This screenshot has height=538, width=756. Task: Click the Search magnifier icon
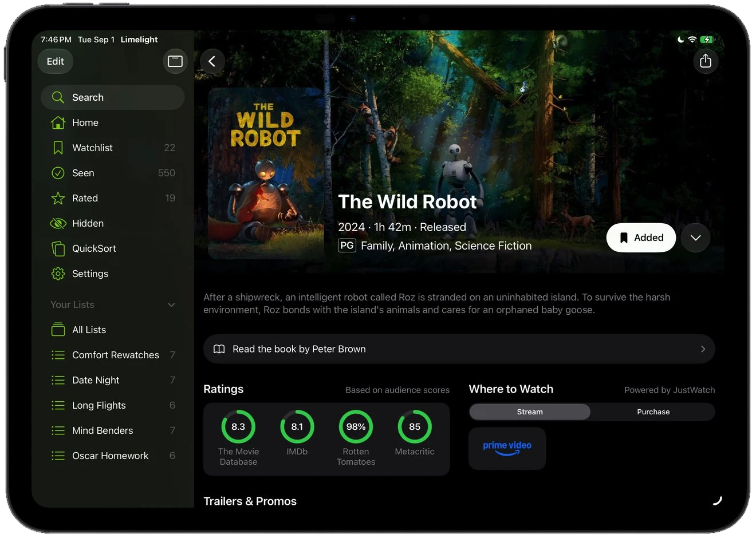click(58, 97)
